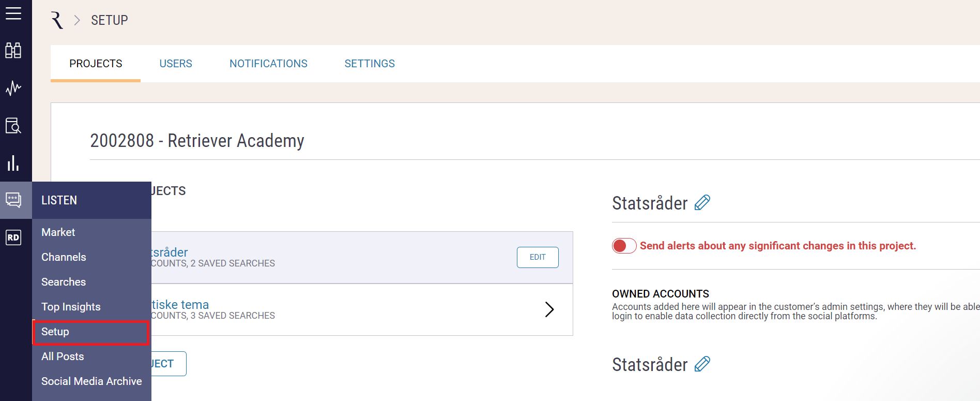Image resolution: width=980 pixels, height=401 pixels.
Task: Open the hamburger menu icon
Action: coord(13,13)
